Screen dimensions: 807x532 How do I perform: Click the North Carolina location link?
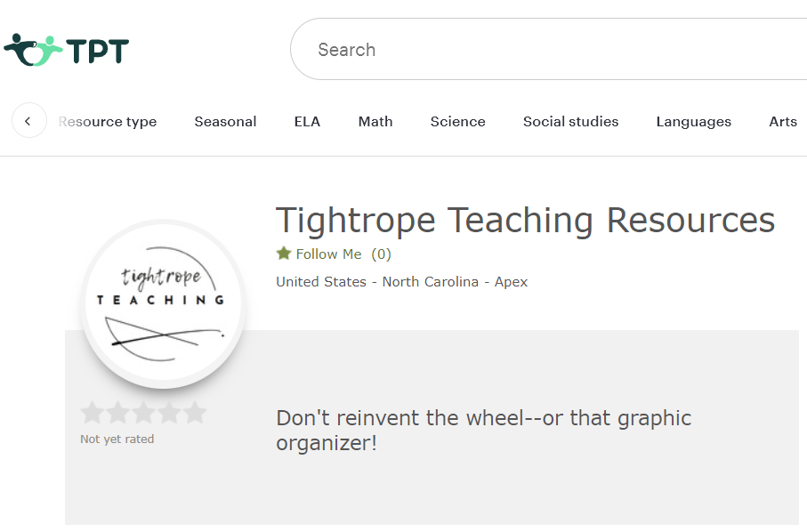point(429,282)
